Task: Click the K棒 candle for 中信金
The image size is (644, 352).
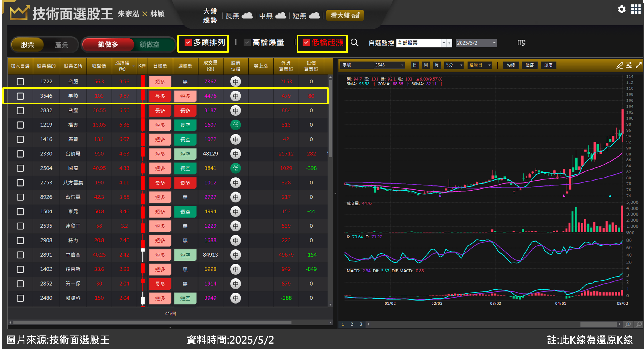Action: pyautogui.click(x=143, y=255)
